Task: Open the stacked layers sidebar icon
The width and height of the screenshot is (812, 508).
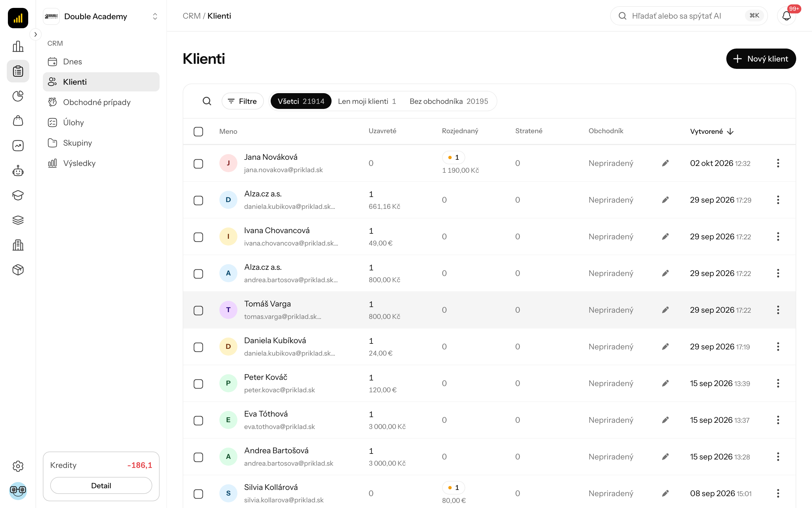Action: pyautogui.click(x=18, y=220)
